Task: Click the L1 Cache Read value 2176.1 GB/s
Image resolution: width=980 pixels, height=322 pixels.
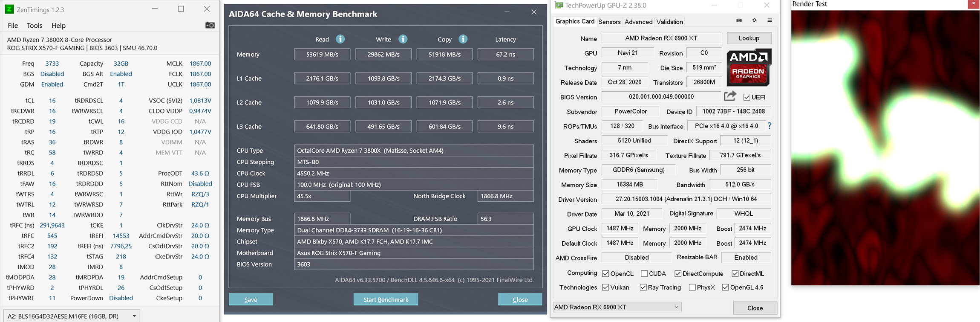Action: pyautogui.click(x=322, y=78)
